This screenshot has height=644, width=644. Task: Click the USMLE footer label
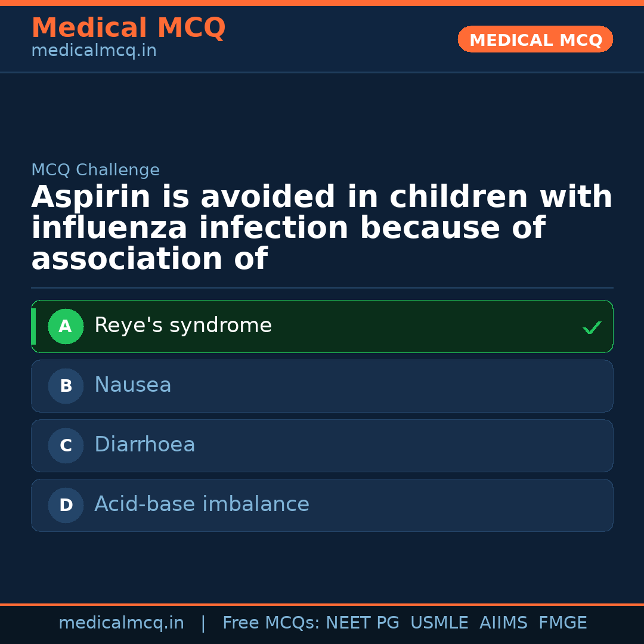pos(439,623)
